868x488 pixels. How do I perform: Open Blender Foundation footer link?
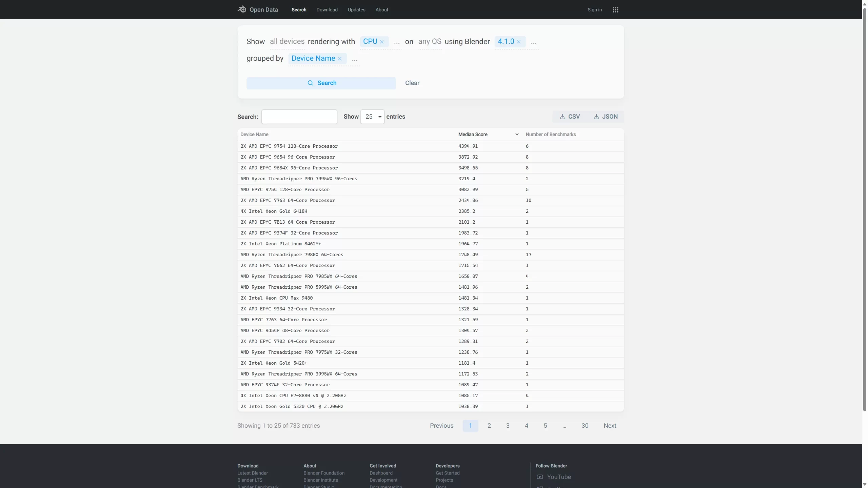(324, 473)
